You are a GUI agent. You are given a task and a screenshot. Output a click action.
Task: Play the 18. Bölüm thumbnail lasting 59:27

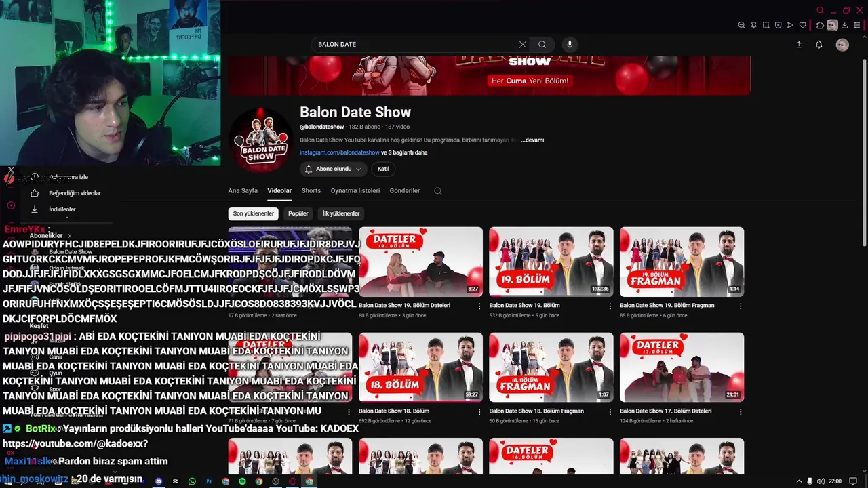(420, 367)
